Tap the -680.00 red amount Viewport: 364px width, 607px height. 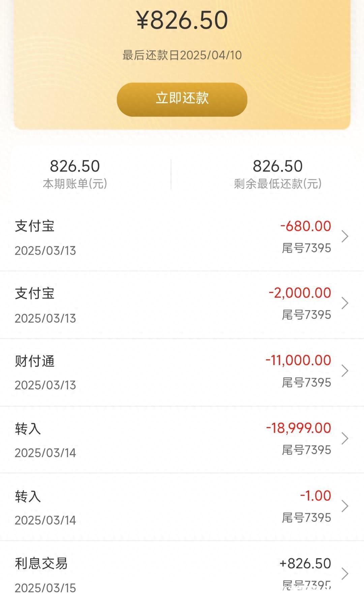coord(306,226)
